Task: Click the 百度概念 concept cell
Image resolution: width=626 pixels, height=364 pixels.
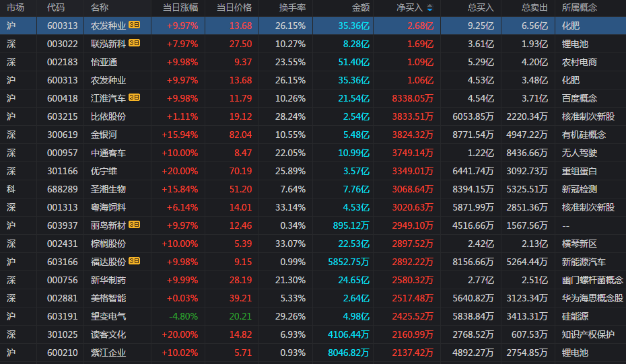Action: tap(580, 99)
